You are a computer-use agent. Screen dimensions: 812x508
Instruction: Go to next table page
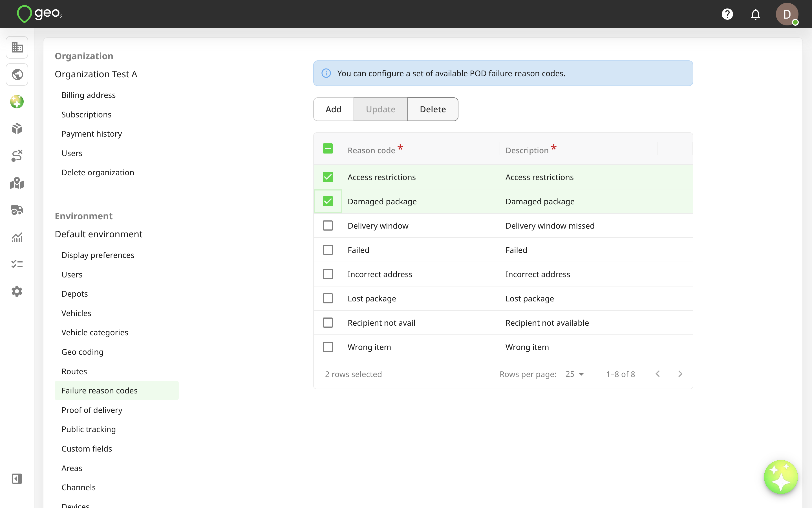point(680,374)
